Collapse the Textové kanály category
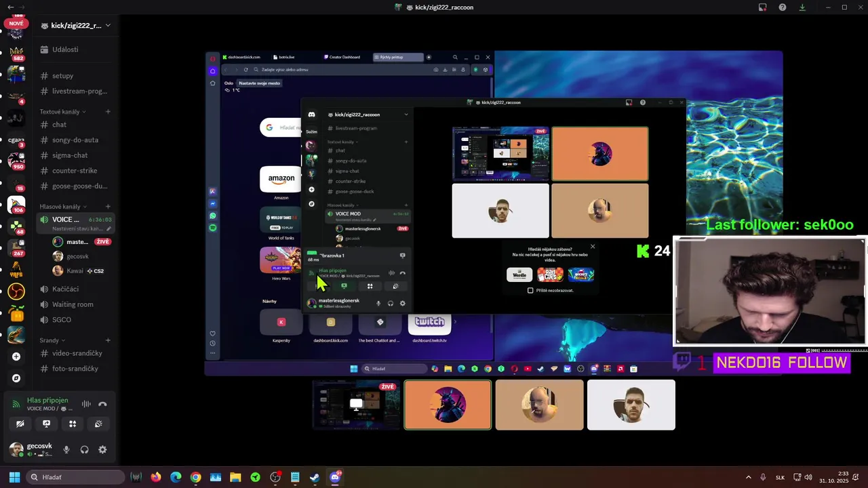The height and width of the screenshot is (488, 868). coord(62,112)
